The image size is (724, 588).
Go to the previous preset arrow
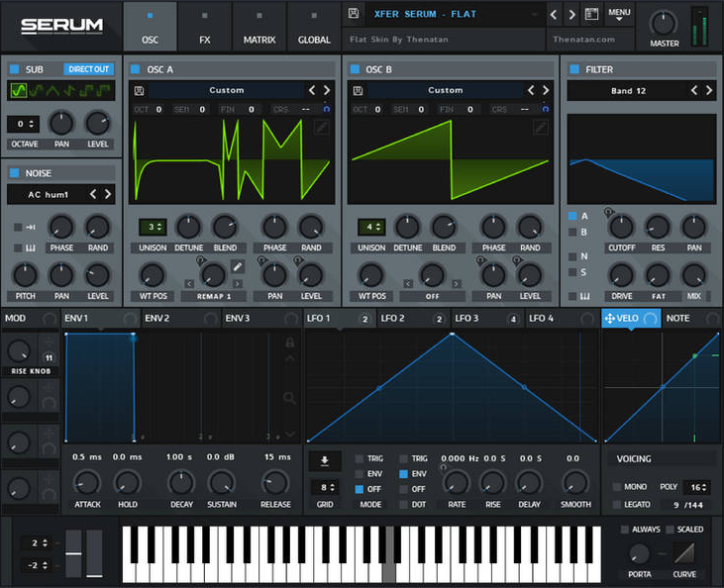click(x=554, y=14)
